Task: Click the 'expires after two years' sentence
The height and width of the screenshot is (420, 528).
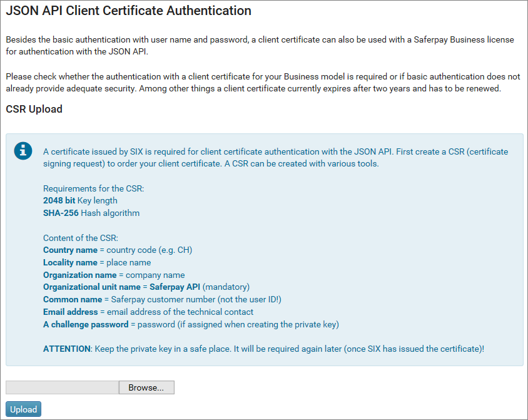Action: (x=366, y=89)
